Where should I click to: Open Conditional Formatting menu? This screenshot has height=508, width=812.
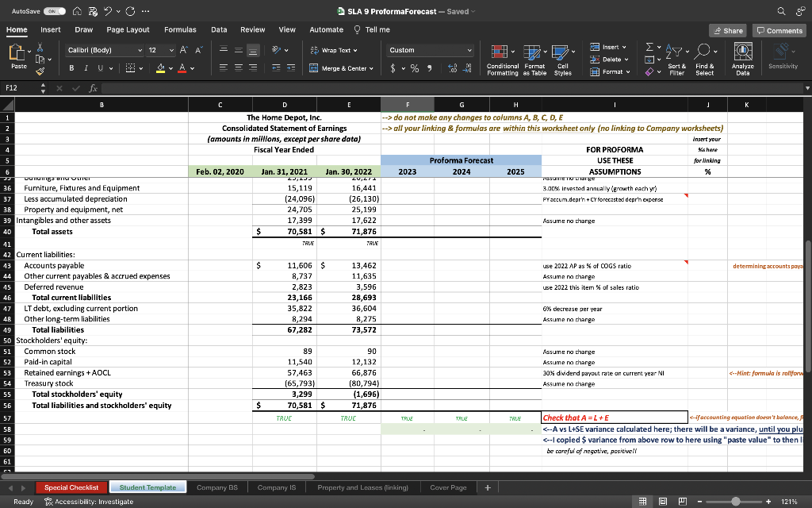[502, 60]
